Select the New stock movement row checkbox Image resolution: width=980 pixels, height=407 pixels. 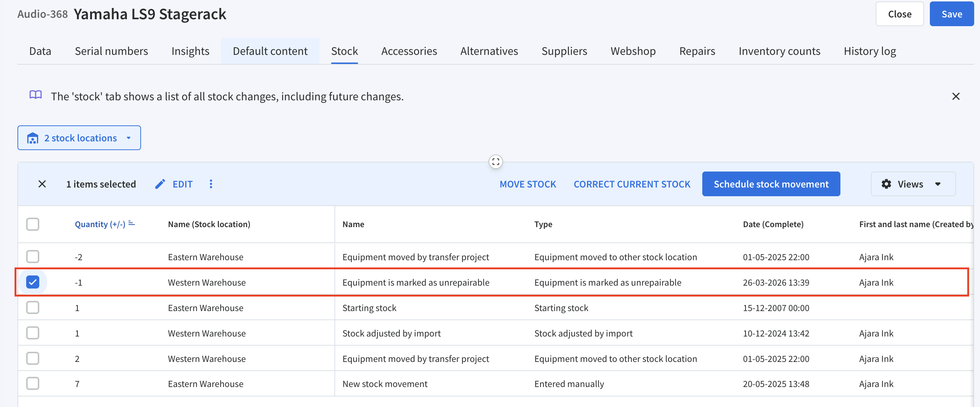pos(33,383)
